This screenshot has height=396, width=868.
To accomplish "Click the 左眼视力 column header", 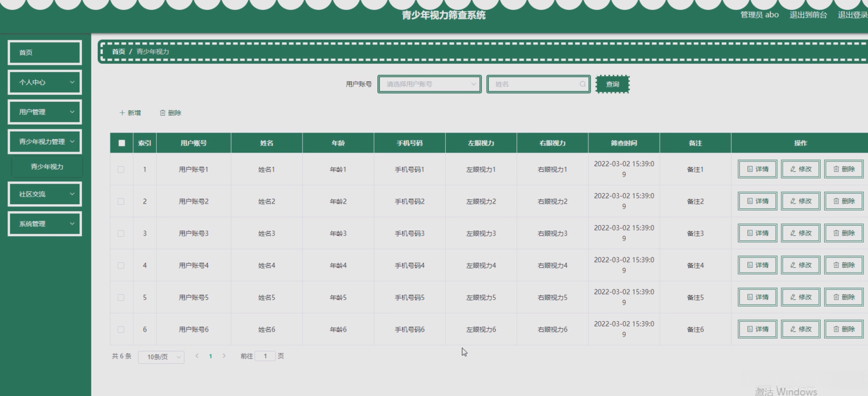I will 481,143.
